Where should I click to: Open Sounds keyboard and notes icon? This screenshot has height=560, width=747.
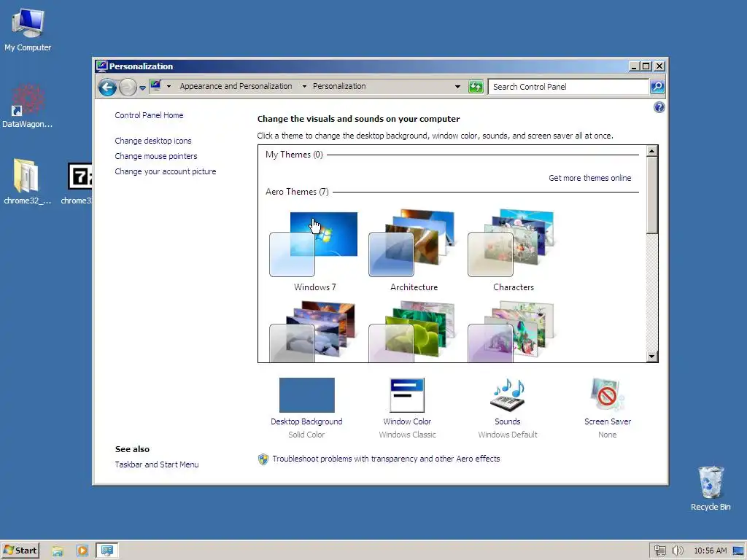(508, 395)
